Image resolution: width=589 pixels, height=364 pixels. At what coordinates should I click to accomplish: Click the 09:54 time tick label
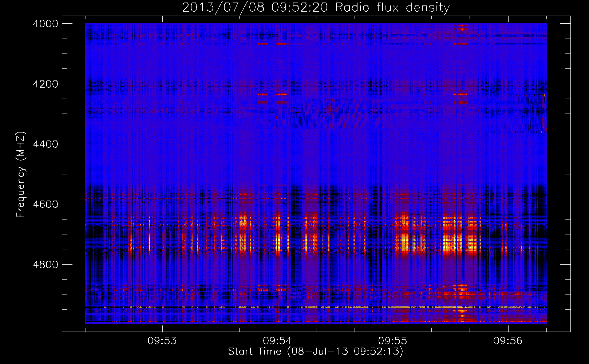tap(277, 341)
